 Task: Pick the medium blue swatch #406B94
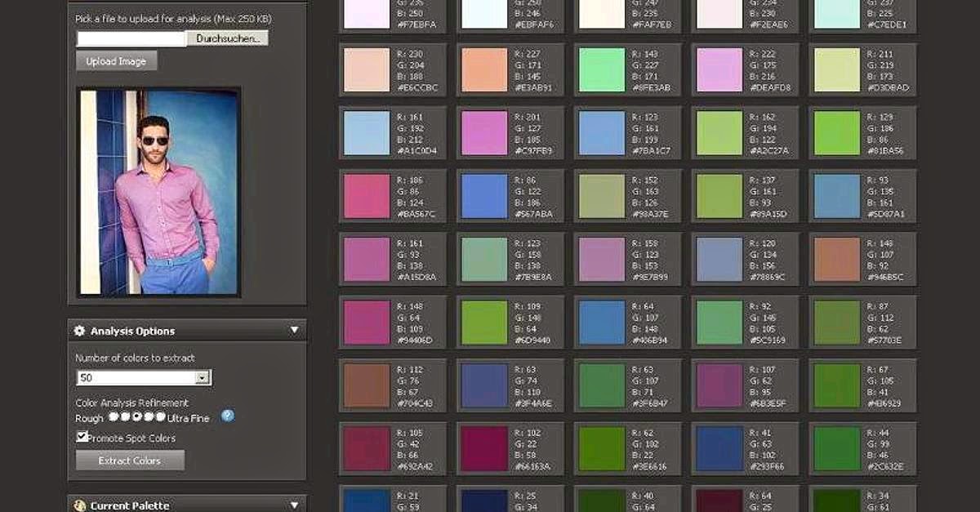[602, 322]
